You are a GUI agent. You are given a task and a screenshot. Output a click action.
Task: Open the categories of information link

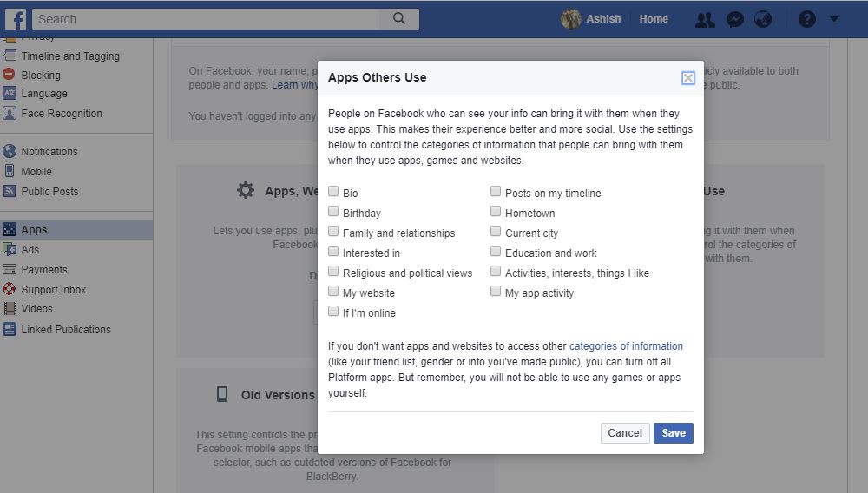tap(626, 345)
